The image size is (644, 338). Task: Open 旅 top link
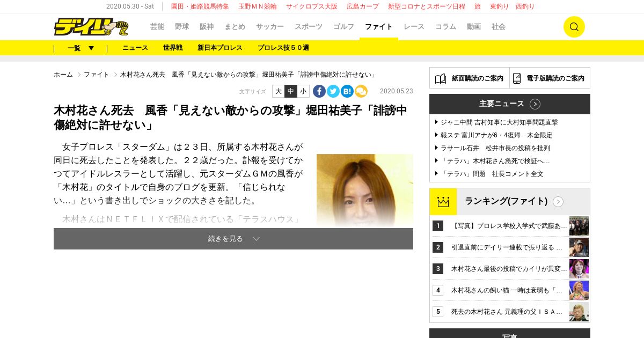tap(478, 6)
